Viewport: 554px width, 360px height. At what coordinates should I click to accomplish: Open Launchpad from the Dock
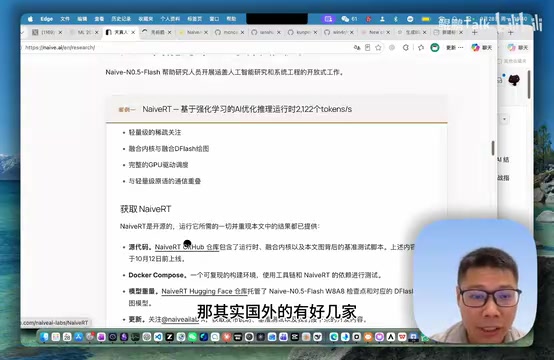point(56,337)
